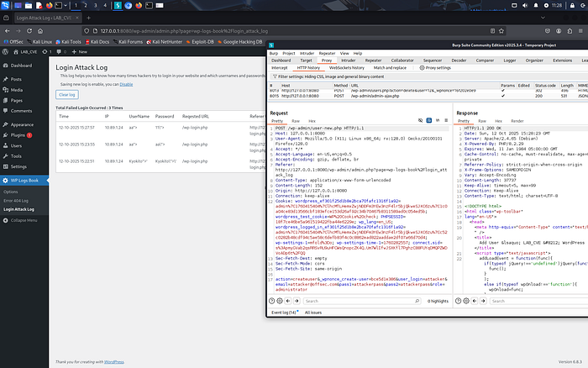Go back in Firefox

click(7, 31)
